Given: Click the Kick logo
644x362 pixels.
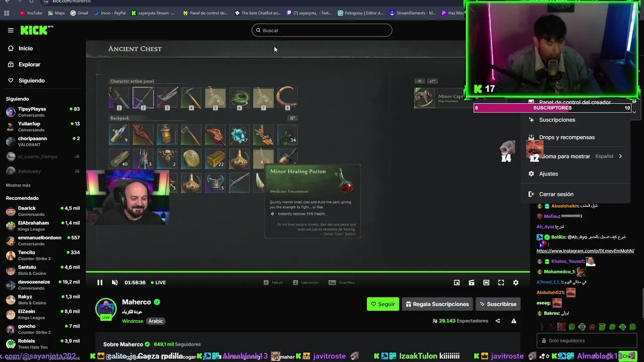Looking at the screenshot, I should (x=37, y=30).
